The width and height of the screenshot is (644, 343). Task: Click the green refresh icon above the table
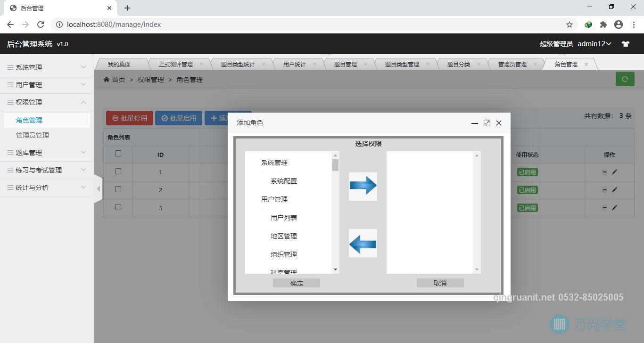click(x=625, y=79)
